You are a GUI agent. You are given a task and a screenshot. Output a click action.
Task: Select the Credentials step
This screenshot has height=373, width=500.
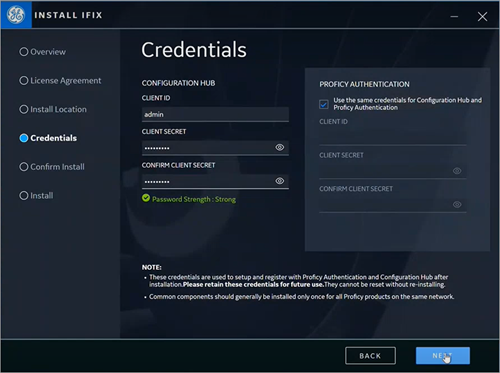pos(48,138)
